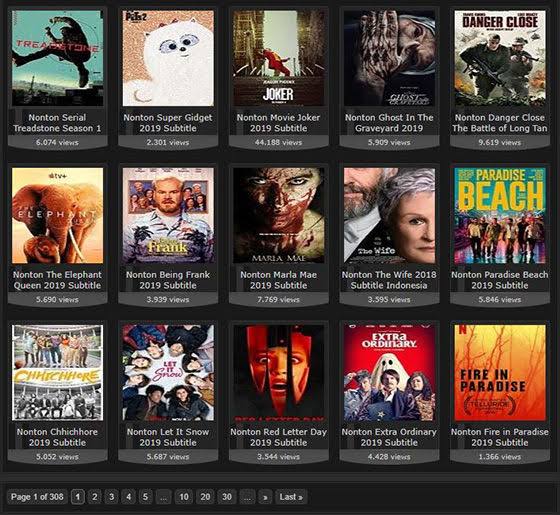Open the Joker movie poster
Viewport: 560px width, 515px height.
[x=279, y=58]
